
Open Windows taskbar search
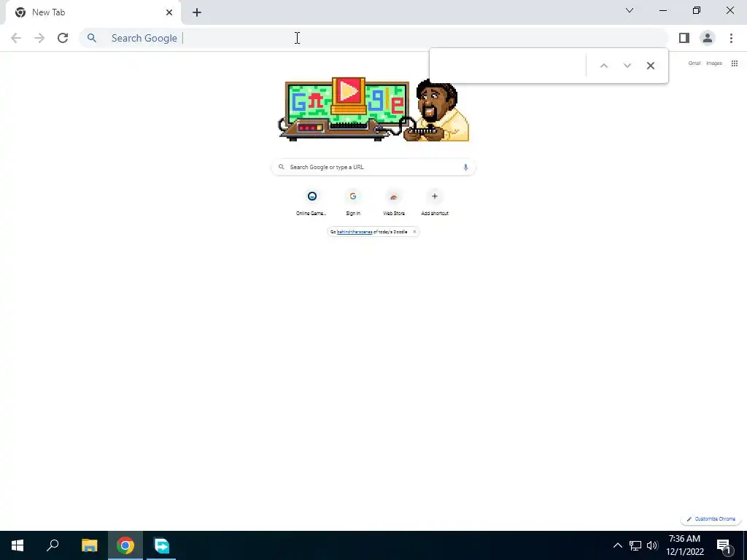pyautogui.click(x=53, y=545)
